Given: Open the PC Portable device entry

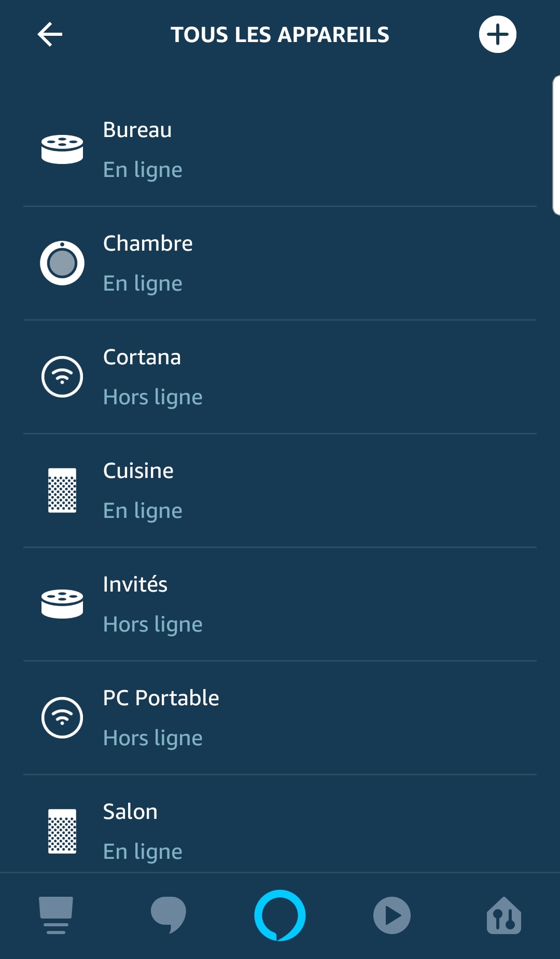Looking at the screenshot, I should 280,718.
